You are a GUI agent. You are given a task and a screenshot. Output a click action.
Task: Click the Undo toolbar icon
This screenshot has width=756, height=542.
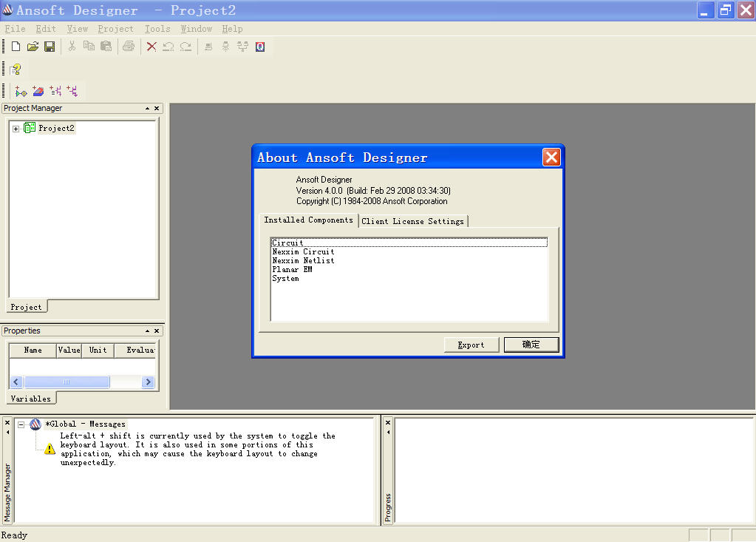pyautogui.click(x=168, y=47)
